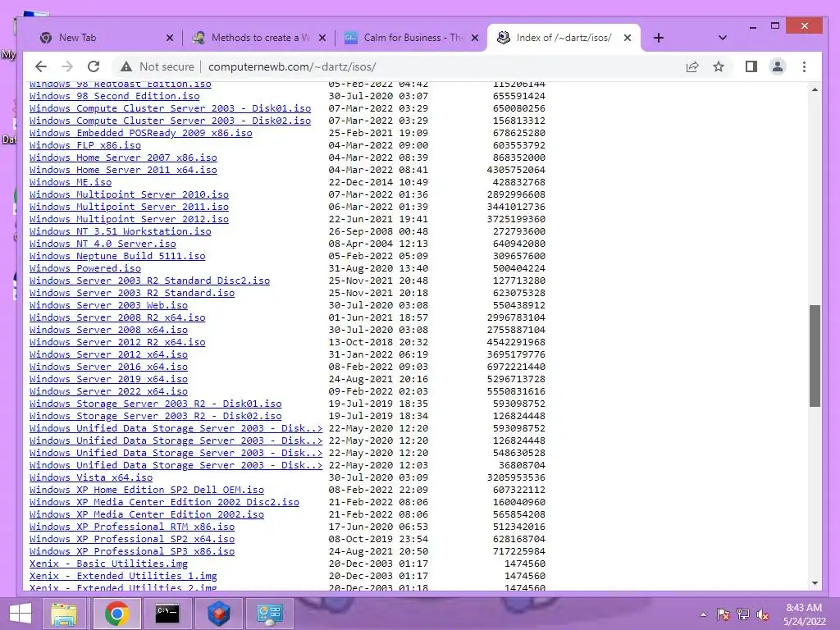Open Windows Multipoint Server 2012.iso link
The image size is (840, 630).
tap(129, 219)
